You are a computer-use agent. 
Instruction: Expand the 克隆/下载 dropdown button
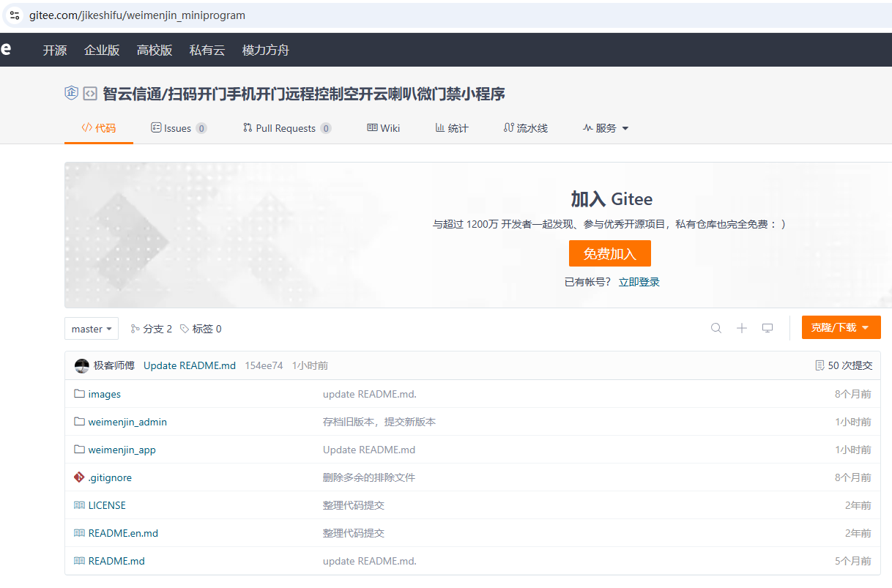[x=841, y=327]
